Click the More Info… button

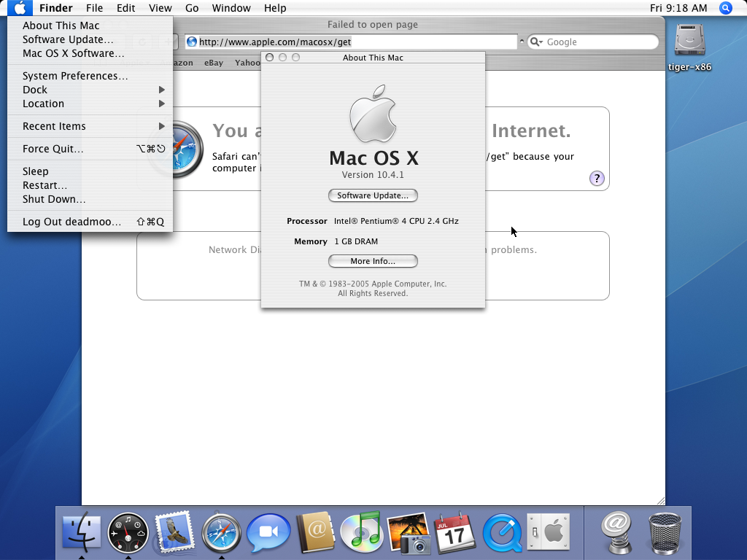[x=373, y=262]
